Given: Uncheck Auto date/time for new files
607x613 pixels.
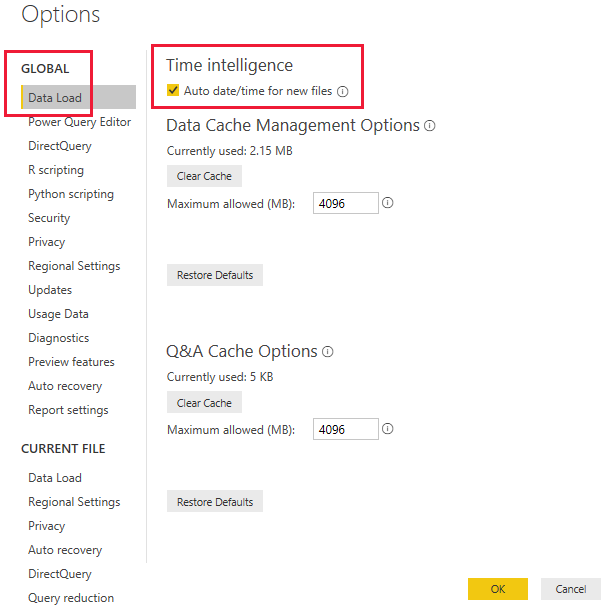Looking at the screenshot, I should (173, 90).
